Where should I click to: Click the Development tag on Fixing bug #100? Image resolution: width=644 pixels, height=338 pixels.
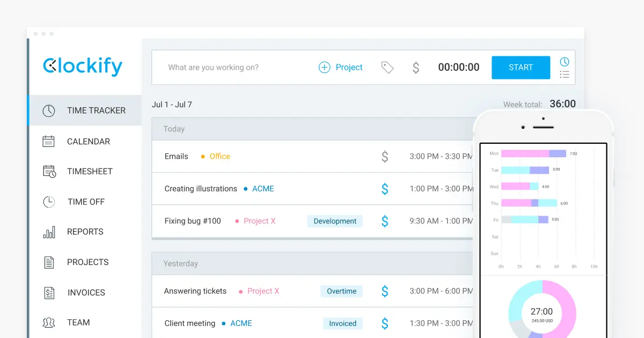tap(335, 221)
